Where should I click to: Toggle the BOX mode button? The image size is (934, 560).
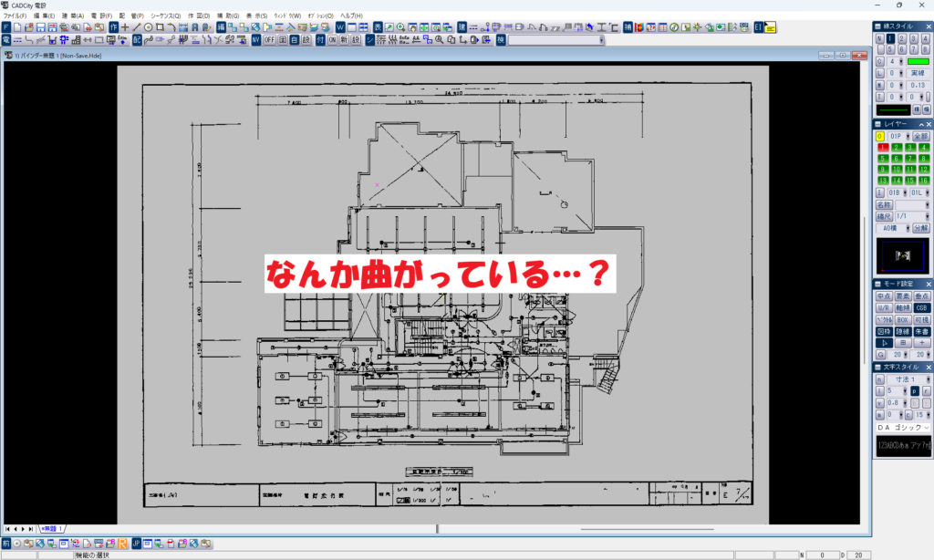coord(903,320)
